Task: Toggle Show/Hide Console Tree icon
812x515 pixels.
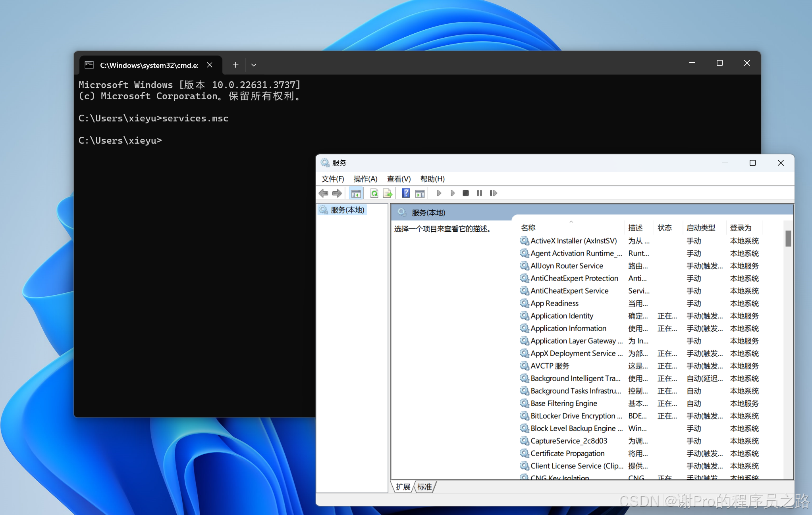Action: coord(356,193)
